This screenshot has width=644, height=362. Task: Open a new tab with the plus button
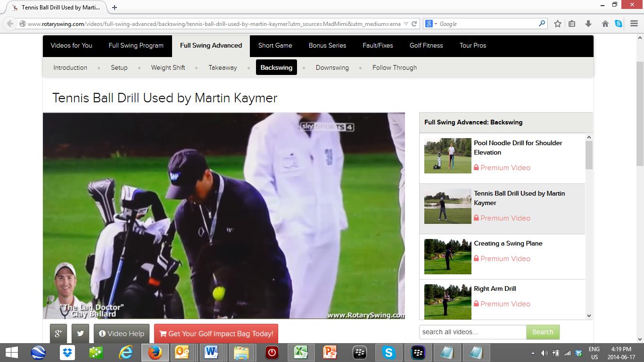click(115, 8)
